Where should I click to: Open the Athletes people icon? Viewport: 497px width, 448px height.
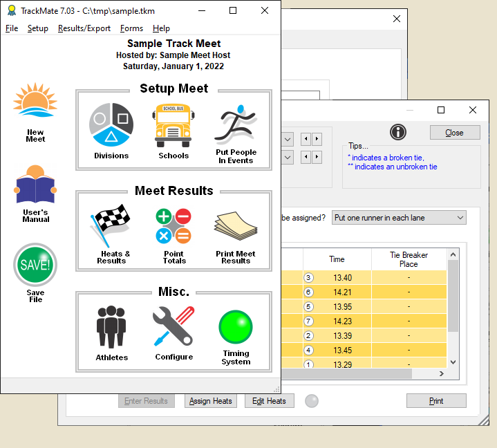click(x=111, y=327)
